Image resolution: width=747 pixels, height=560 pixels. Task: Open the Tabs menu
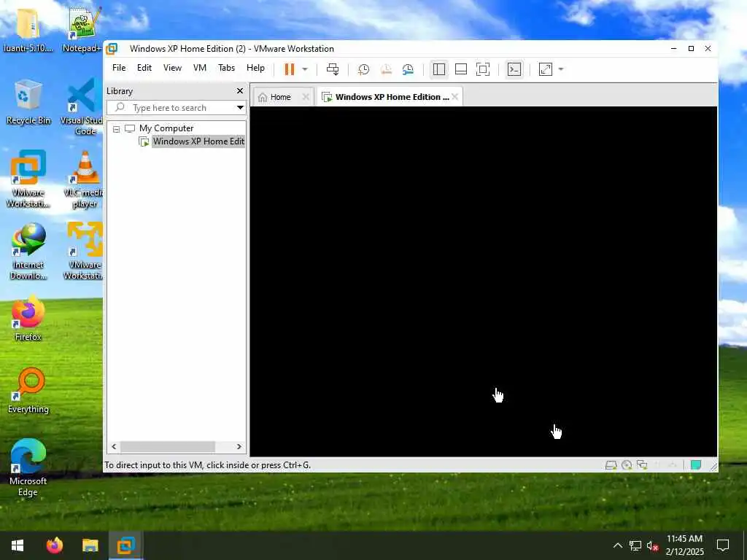click(x=226, y=68)
